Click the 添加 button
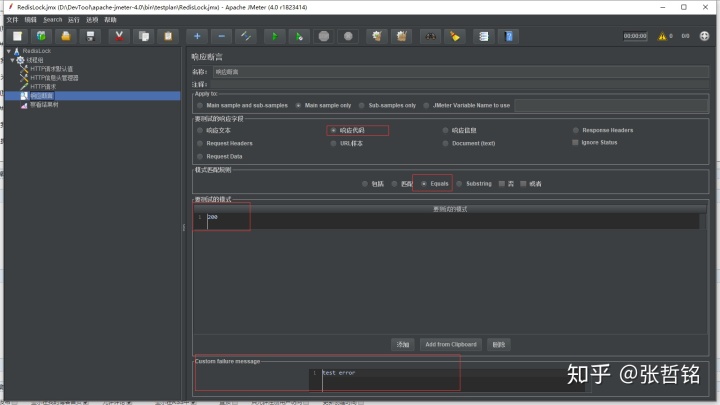The image size is (720, 405). (403, 344)
